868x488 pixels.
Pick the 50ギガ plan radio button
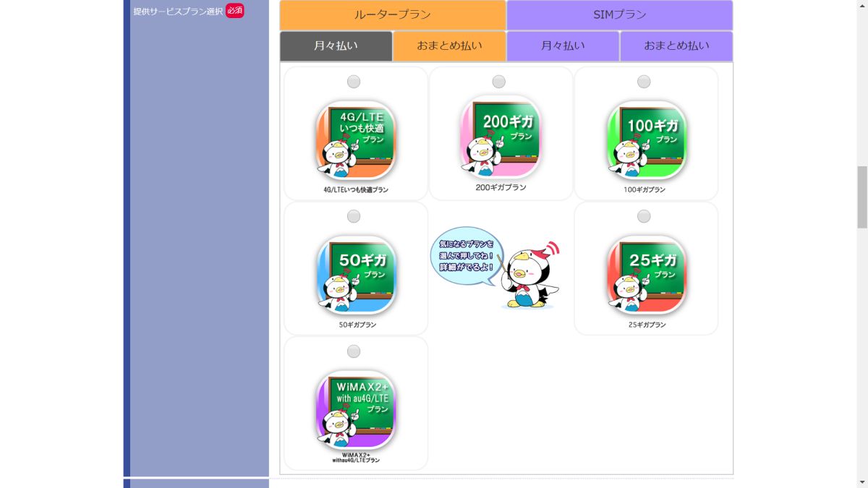354,216
